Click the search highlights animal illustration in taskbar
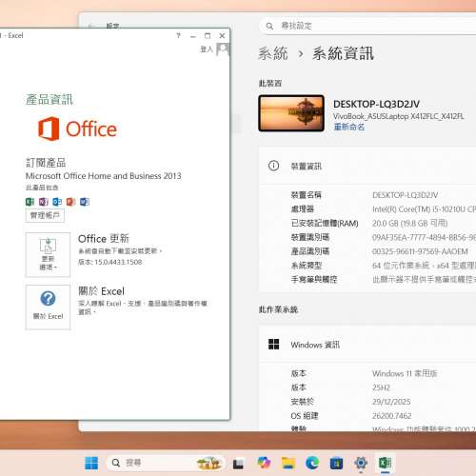Image resolution: width=476 pixels, height=476 pixels. click(208, 463)
